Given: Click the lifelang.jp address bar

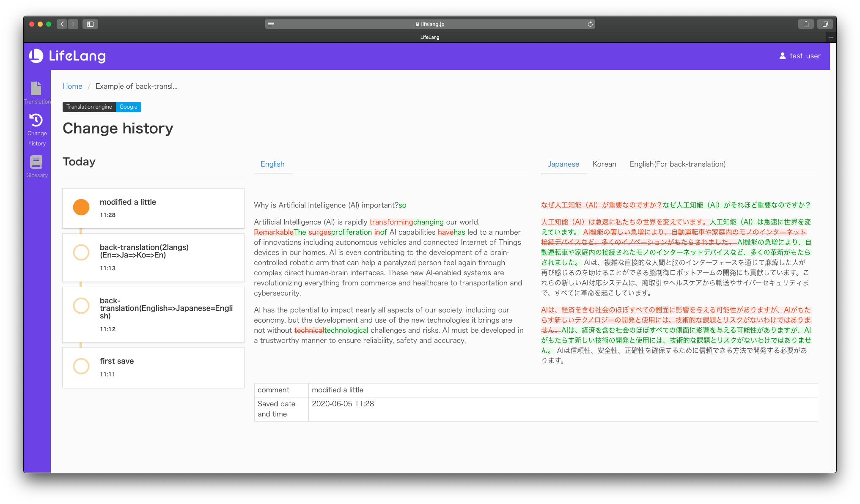Looking at the screenshot, I should tap(430, 24).
